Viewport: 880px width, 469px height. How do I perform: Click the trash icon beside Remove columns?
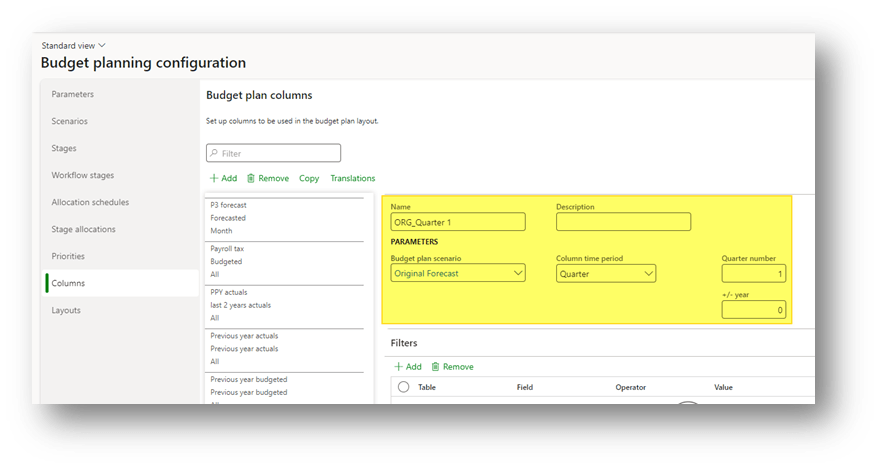coord(251,179)
